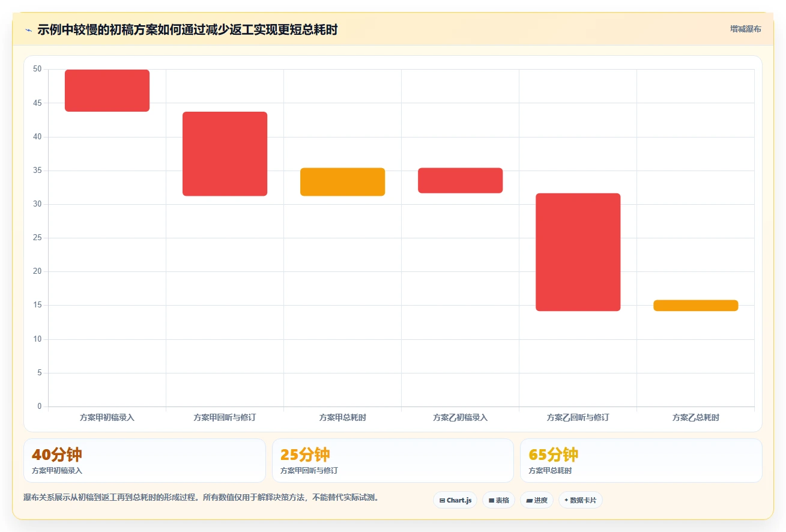Click the 表格 pill tag
The width and height of the screenshot is (786, 532).
click(498, 500)
